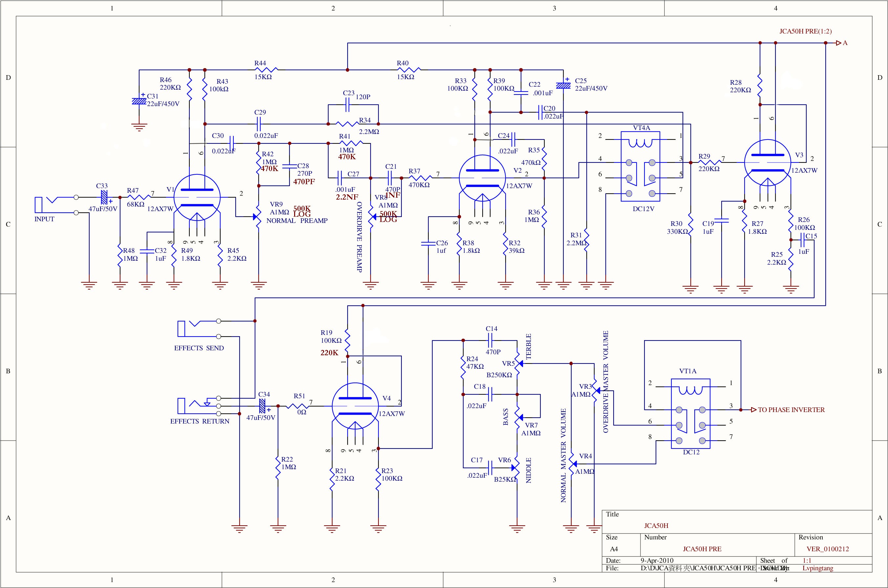Image resolution: width=888 pixels, height=588 pixels.
Task: Select the "TERBLE" vertical label
Action: (529, 346)
